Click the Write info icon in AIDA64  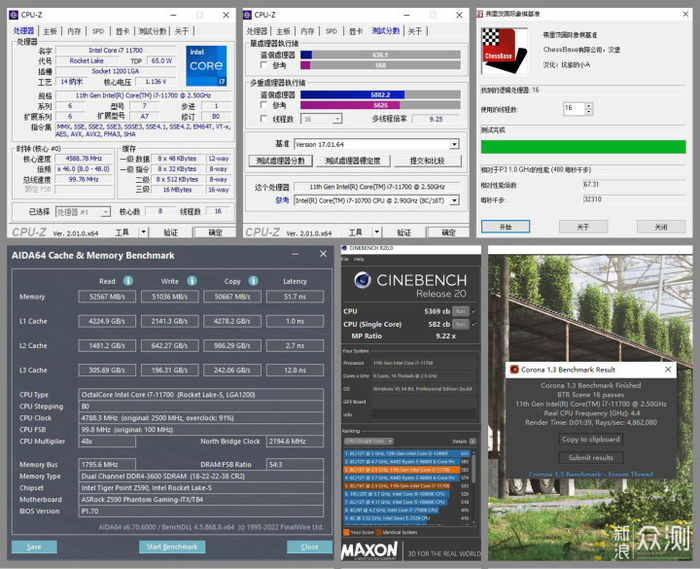(x=192, y=281)
